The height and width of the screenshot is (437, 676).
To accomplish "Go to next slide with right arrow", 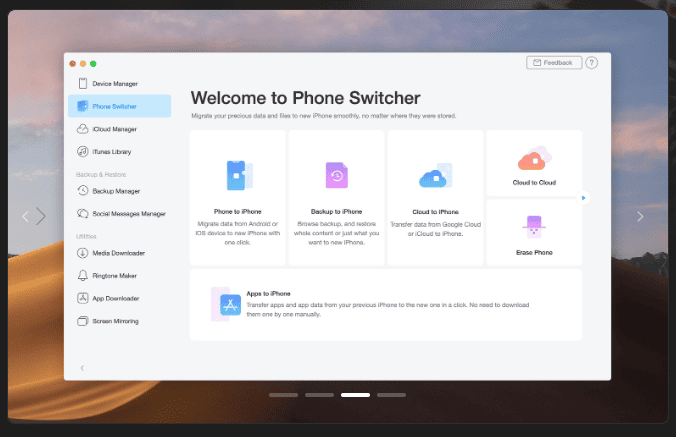I will 640,216.
